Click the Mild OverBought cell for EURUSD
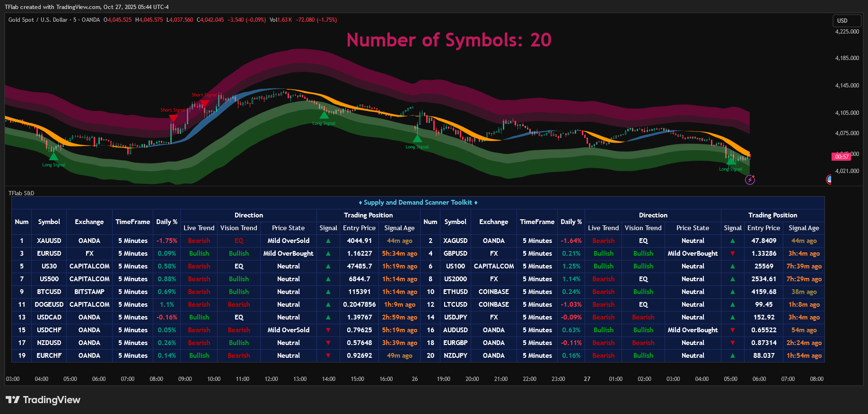868x414 pixels. [289, 253]
